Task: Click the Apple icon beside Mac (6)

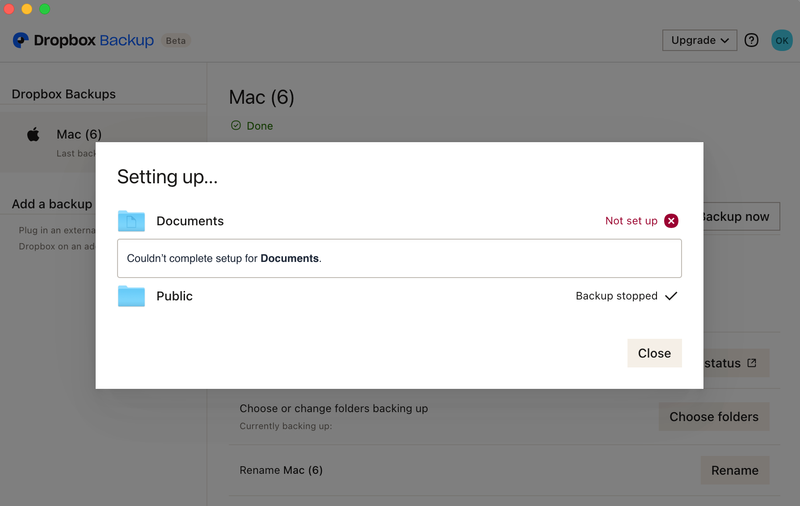Action: (x=33, y=134)
